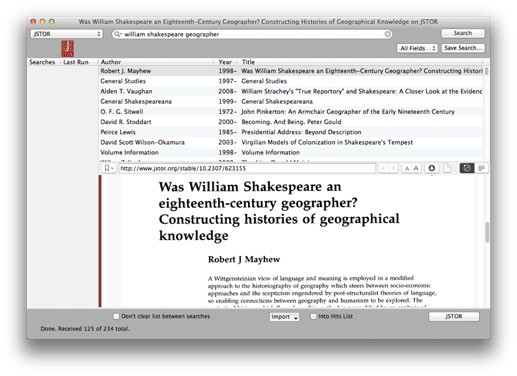Click title 'Presidential Address: Beyond Description'
Viewport: 517px width, 376px height.
tap(301, 132)
